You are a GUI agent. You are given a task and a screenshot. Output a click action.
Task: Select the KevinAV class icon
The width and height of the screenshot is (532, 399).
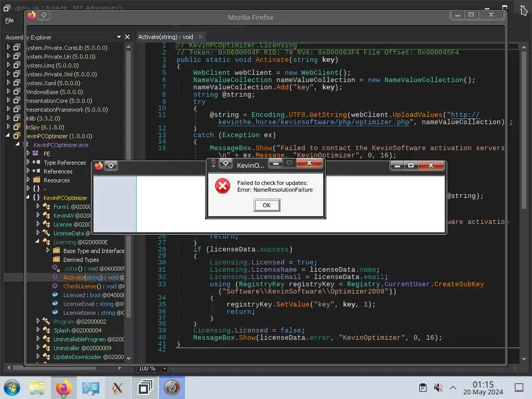[46, 215]
